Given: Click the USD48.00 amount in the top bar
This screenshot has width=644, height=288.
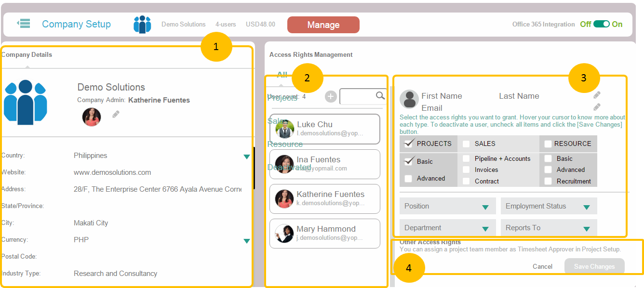Looking at the screenshot, I should click(x=260, y=24).
